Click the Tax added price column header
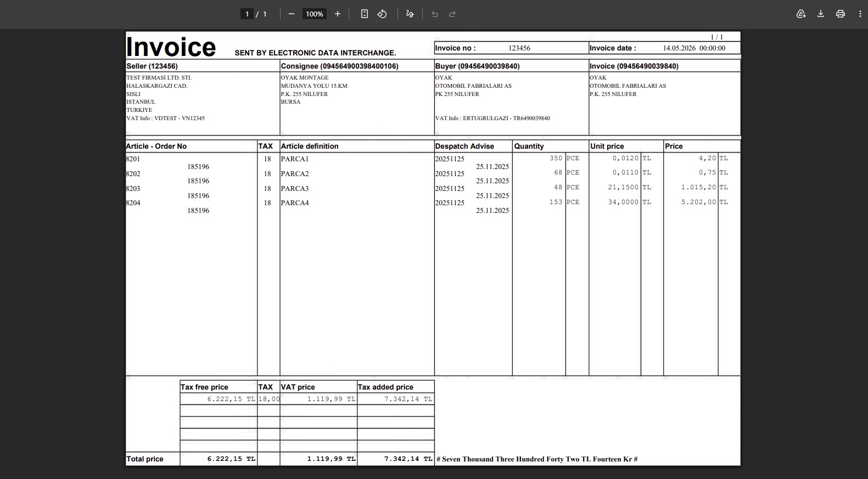868x479 pixels. click(385, 387)
